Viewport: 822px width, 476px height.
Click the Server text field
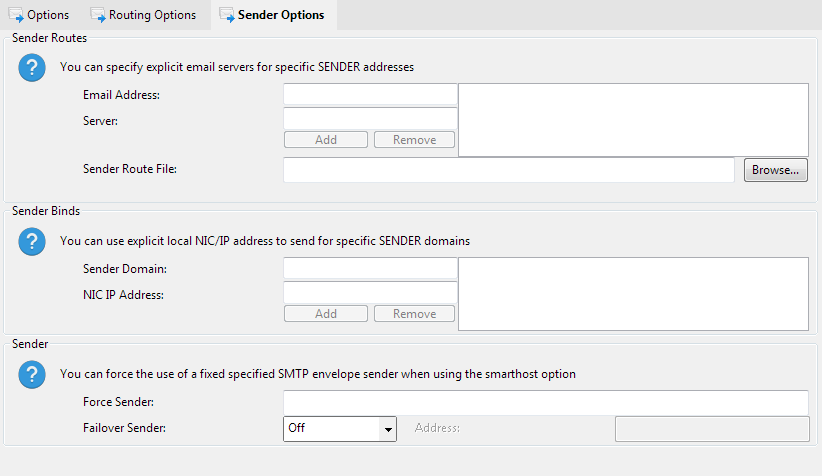point(370,119)
